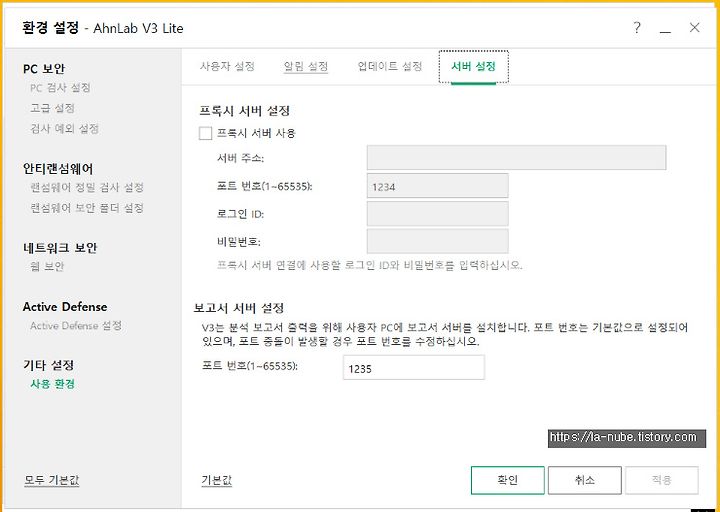Screen dimensions: 720x512
Task: Select the 서버 설정 tab
Action: (473, 67)
